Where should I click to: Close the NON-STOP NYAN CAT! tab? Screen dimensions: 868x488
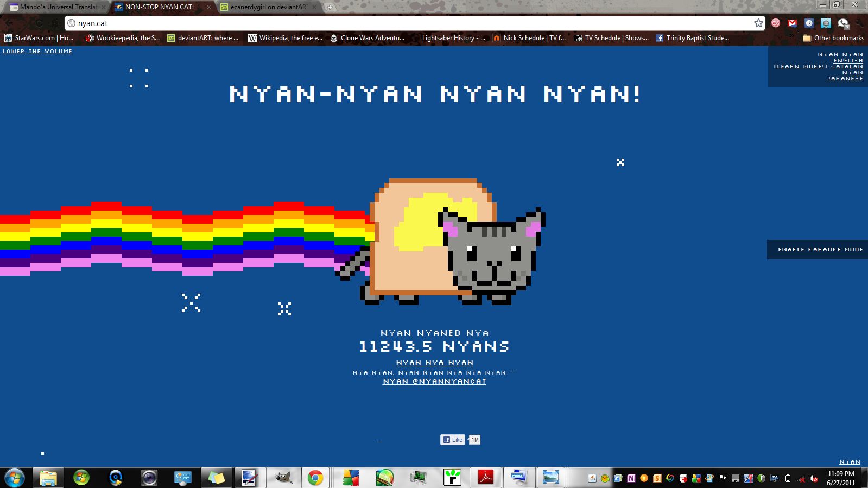point(208,7)
